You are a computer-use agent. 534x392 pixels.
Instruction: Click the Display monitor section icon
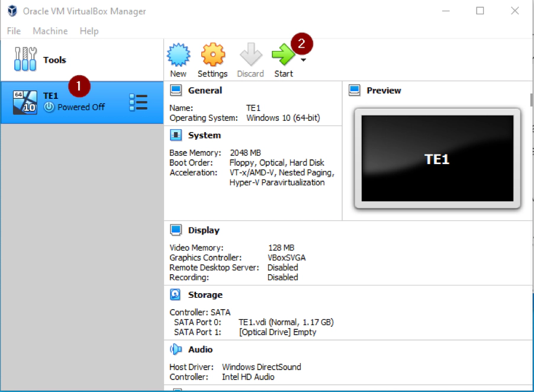176,230
